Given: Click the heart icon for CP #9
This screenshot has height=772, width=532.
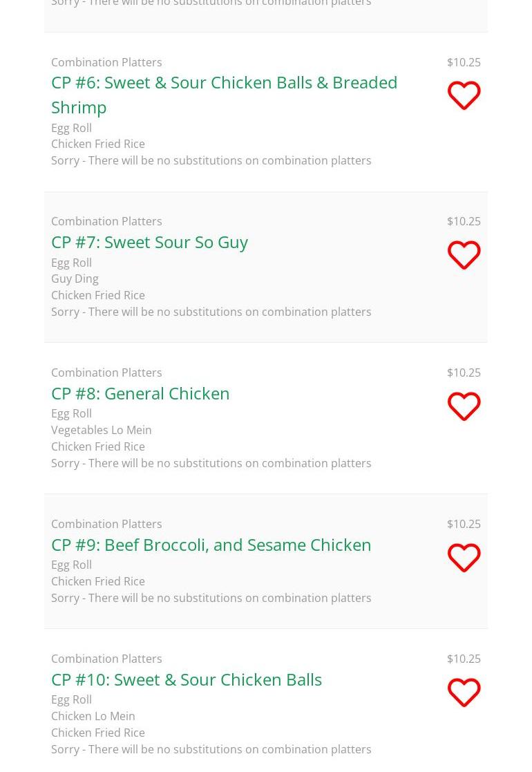Looking at the screenshot, I should 464,558.
